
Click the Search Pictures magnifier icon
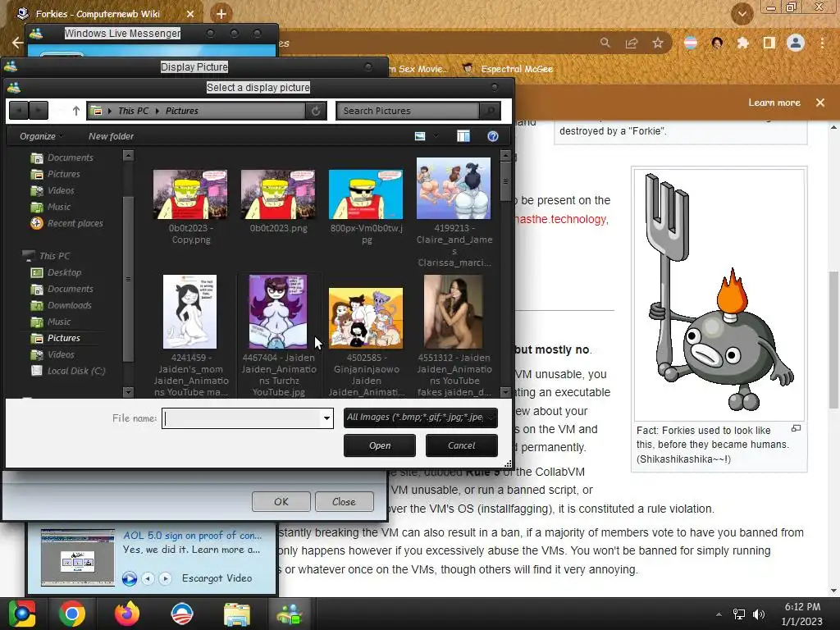tap(490, 111)
